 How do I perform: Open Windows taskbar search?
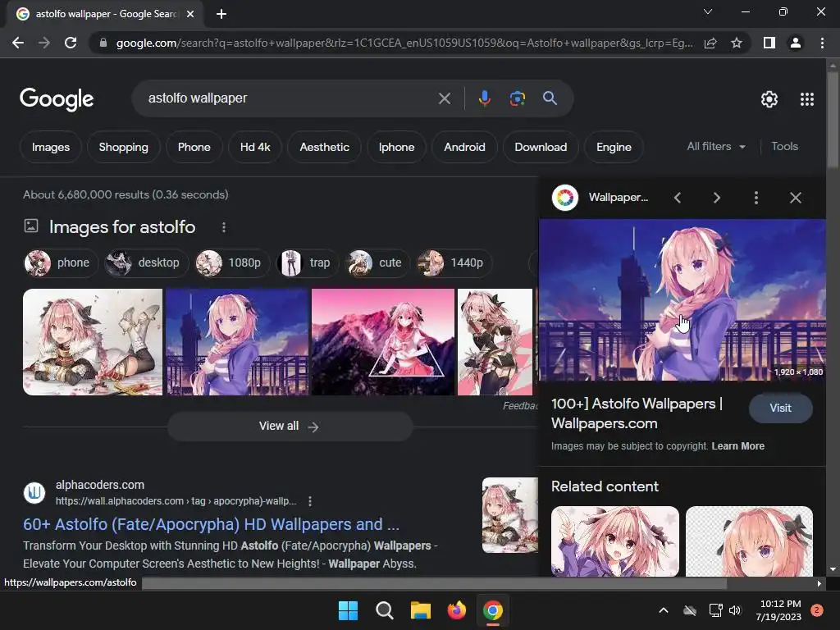[x=384, y=610]
